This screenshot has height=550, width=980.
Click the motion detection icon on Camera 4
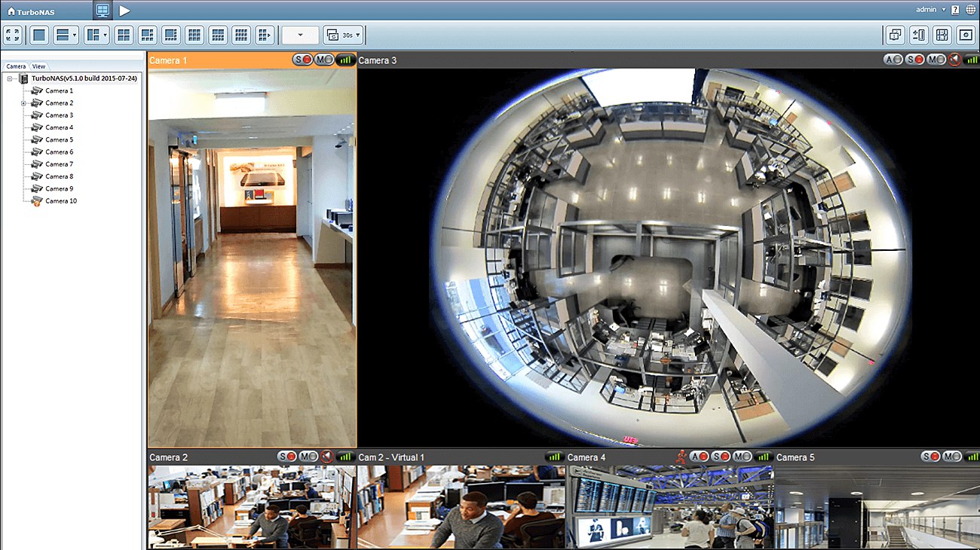click(x=681, y=457)
